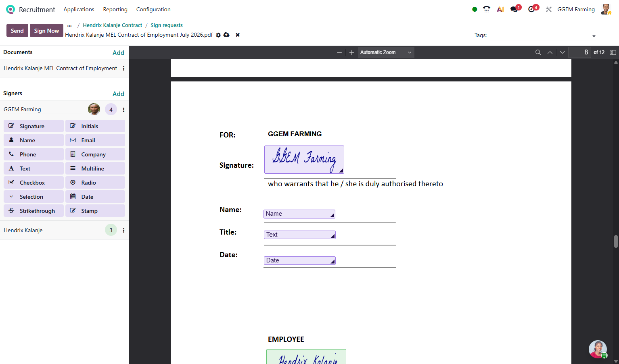The image size is (619, 364).
Task: Add a new signer
Action: pyautogui.click(x=118, y=94)
